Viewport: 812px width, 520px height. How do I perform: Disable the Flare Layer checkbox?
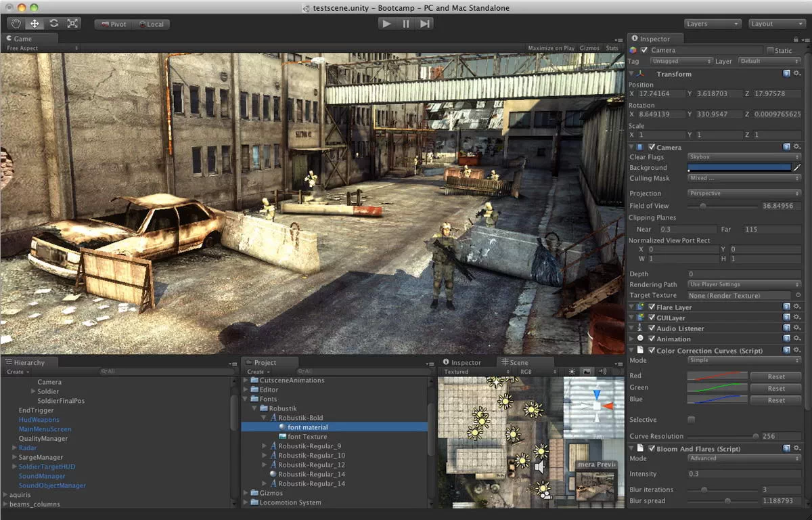pos(652,307)
